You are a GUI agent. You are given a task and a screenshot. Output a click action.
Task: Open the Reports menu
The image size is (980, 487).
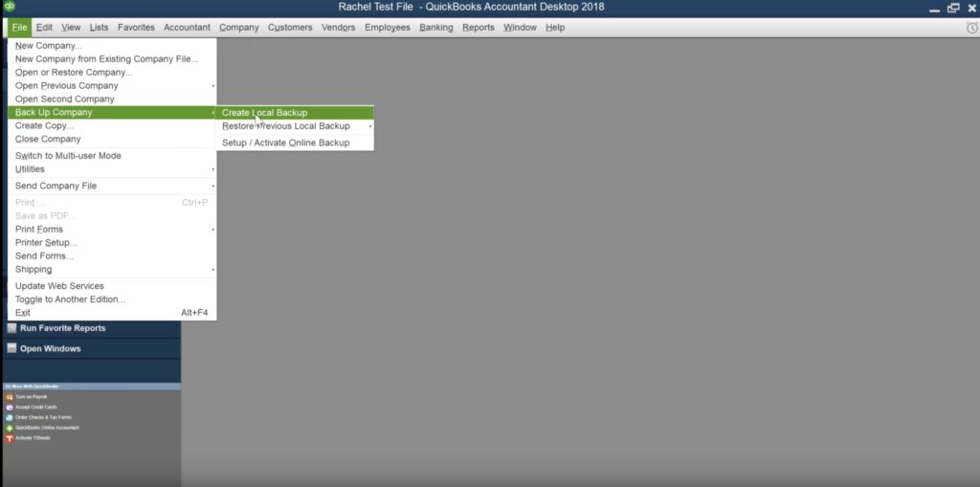pos(479,28)
